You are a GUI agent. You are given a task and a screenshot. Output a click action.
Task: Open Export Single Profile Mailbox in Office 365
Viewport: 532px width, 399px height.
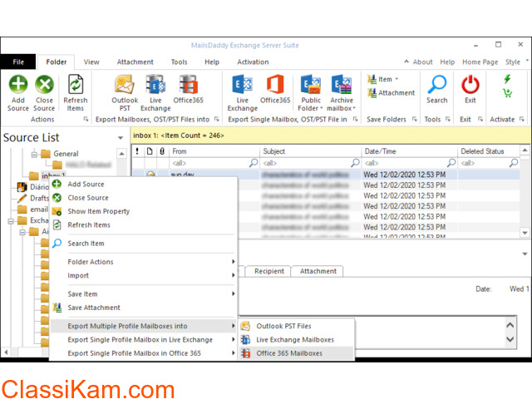(x=142, y=353)
